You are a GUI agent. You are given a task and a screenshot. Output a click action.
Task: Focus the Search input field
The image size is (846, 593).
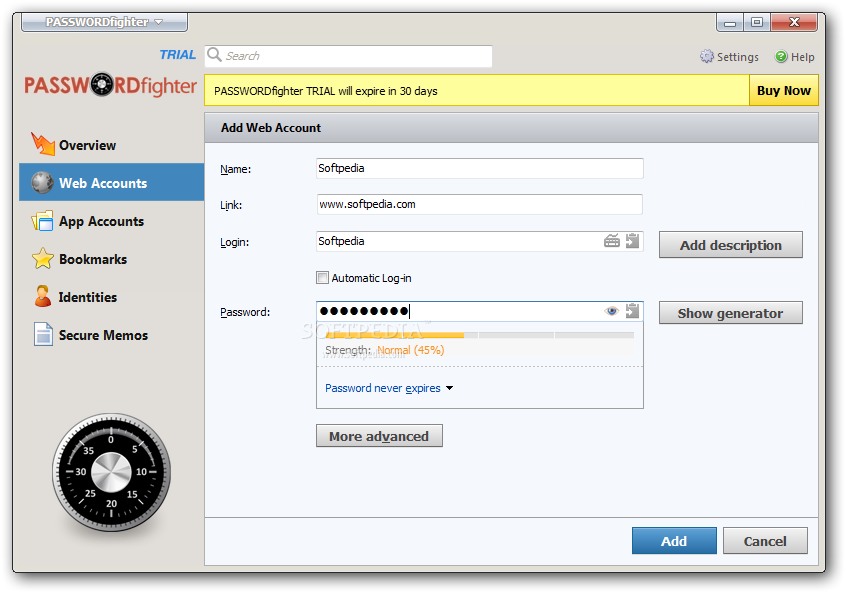click(348, 56)
